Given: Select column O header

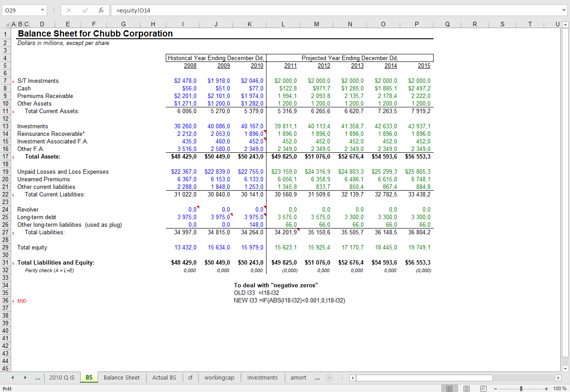Looking at the screenshot, I should (383, 24).
